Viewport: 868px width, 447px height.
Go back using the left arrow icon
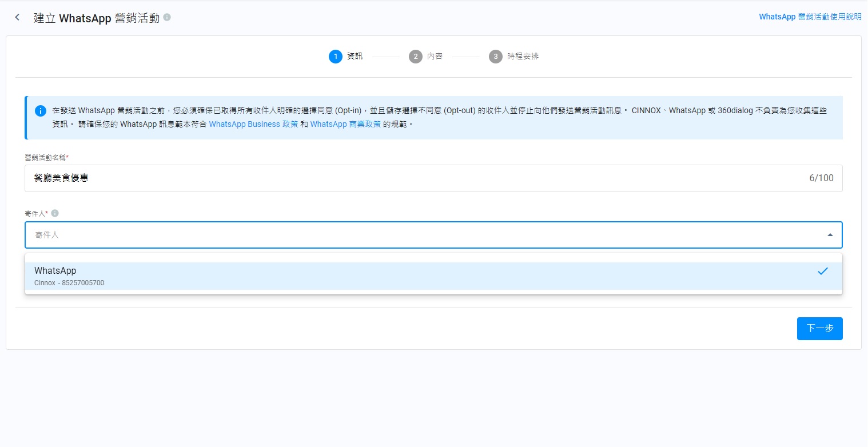pos(17,17)
